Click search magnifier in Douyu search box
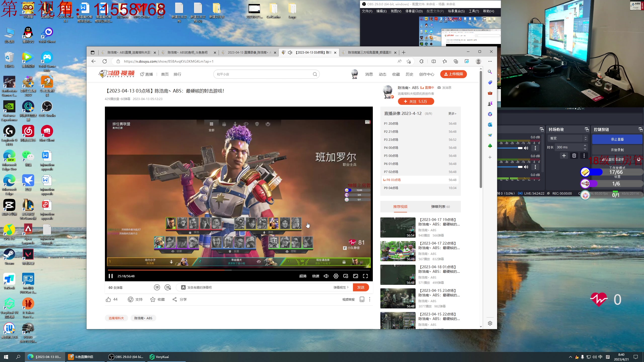The width and height of the screenshot is (644, 362). pos(315,74)
